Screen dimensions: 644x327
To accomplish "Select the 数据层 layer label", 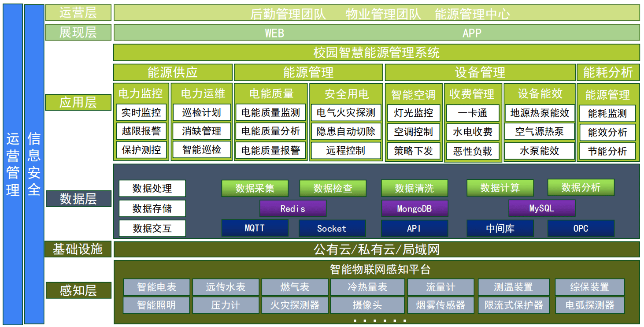I will click(x=78, y=199).
